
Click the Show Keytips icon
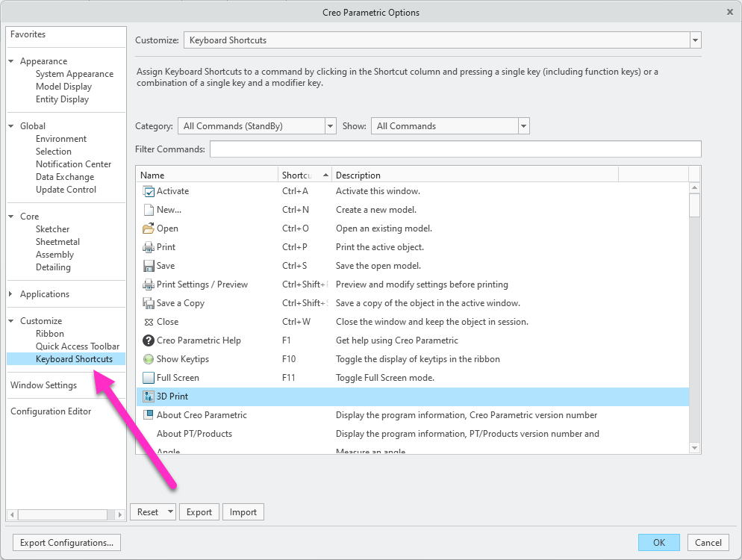tap(148, 359)
